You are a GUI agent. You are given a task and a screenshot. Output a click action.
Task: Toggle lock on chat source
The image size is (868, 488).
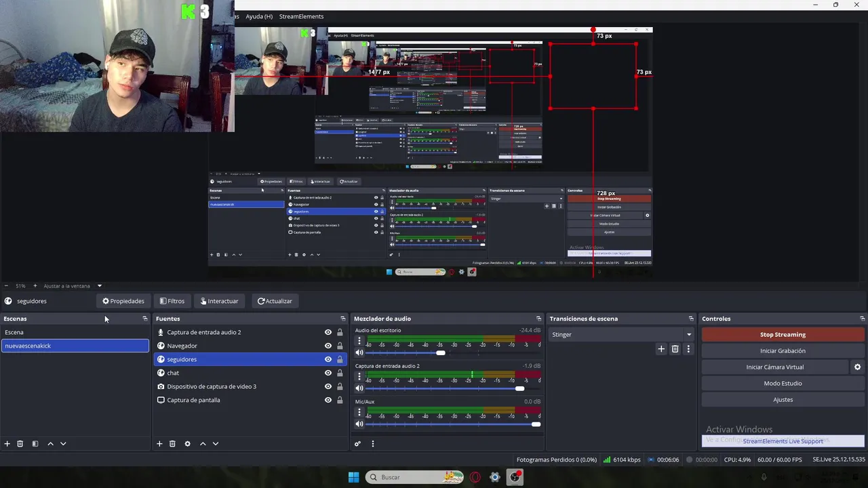click(x=340, y=373)
